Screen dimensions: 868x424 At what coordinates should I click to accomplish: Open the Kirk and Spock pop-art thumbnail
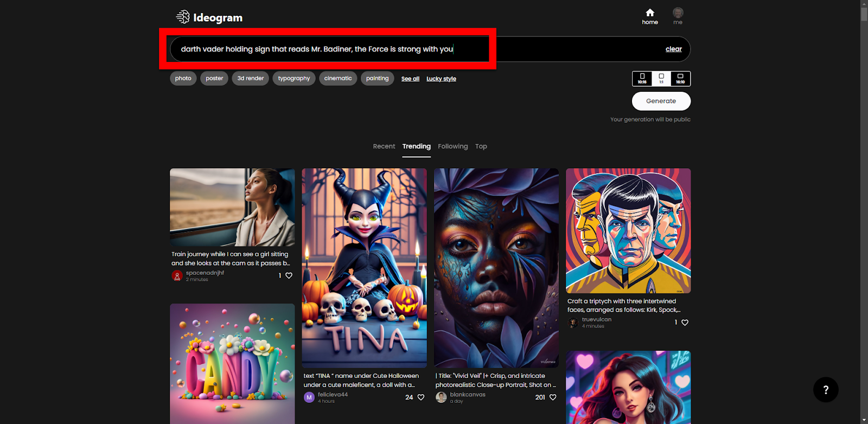(x=628, y=231)
